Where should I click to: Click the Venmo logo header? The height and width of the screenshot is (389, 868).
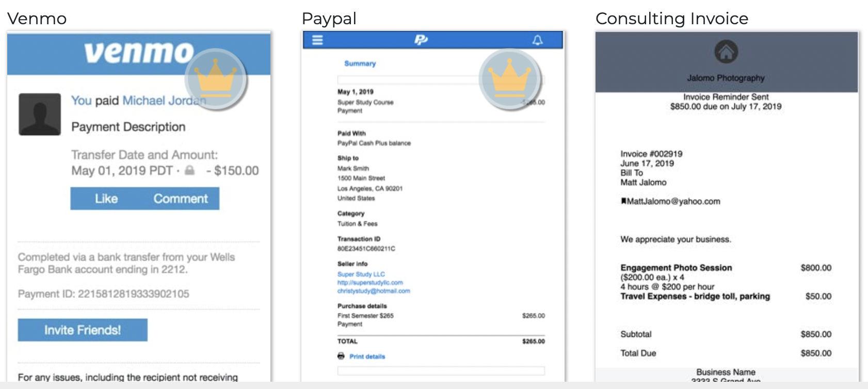click(x=139, y=52)
